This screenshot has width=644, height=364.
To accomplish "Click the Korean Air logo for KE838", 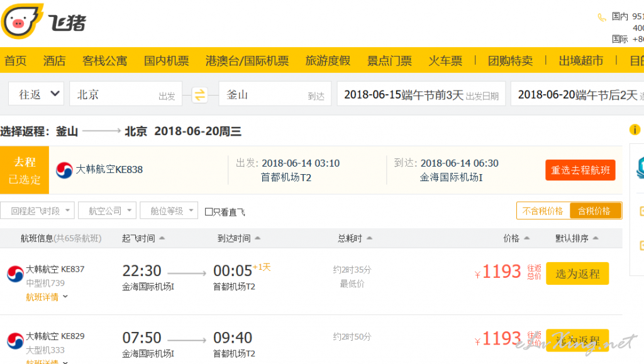I will coord(64,170).
